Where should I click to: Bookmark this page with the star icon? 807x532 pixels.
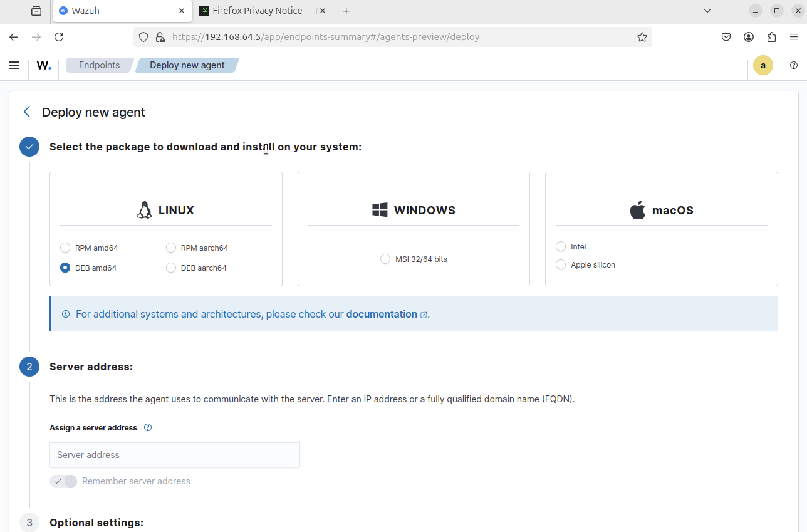click(642, 37)
